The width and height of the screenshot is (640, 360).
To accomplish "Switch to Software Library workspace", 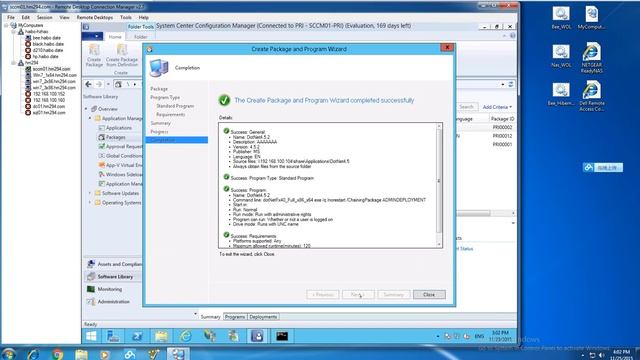I will [114, 277].
